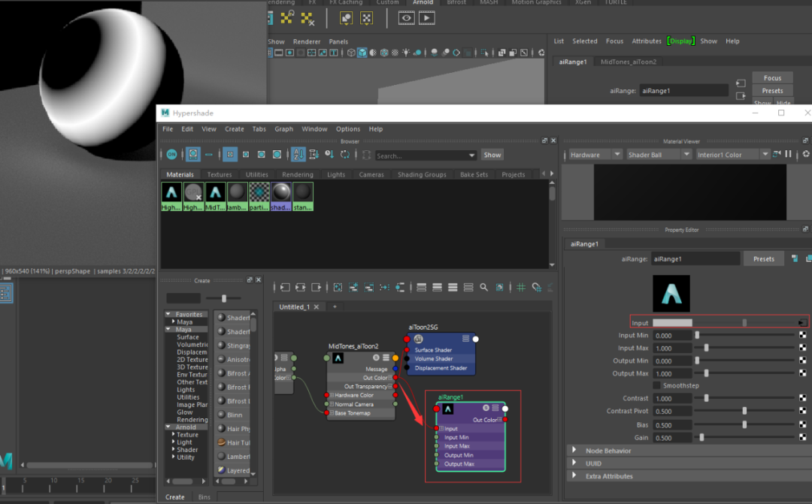Click the add selected nodes to graph icon
Viewport: 812px width, 504px height.
(x=353, y=287)
